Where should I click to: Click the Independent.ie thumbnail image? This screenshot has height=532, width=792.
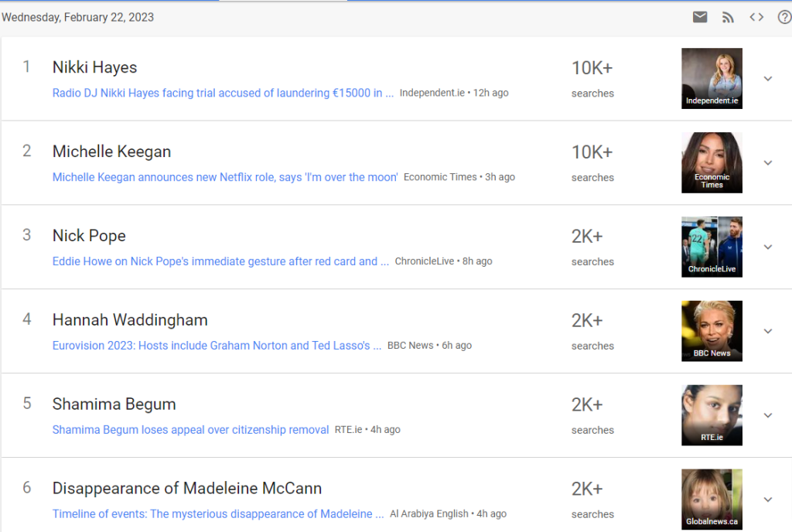pyautogui.click(x=712, y=78)
